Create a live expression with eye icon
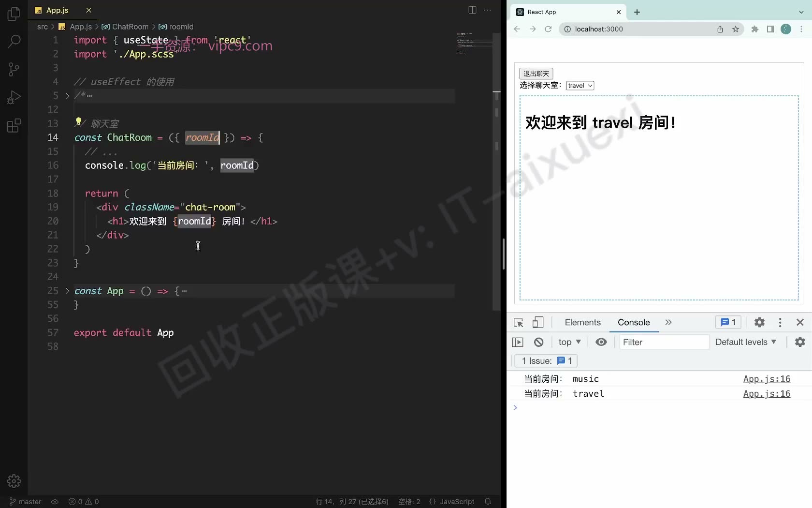This screenshot has height=508, width=812. click(601, 342)
